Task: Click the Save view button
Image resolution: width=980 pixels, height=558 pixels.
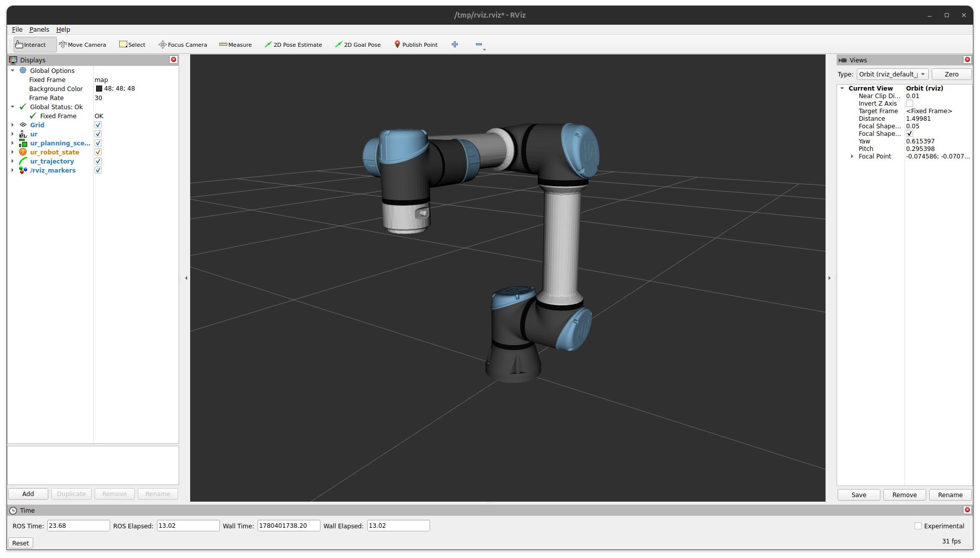Action: pos(859,495)
